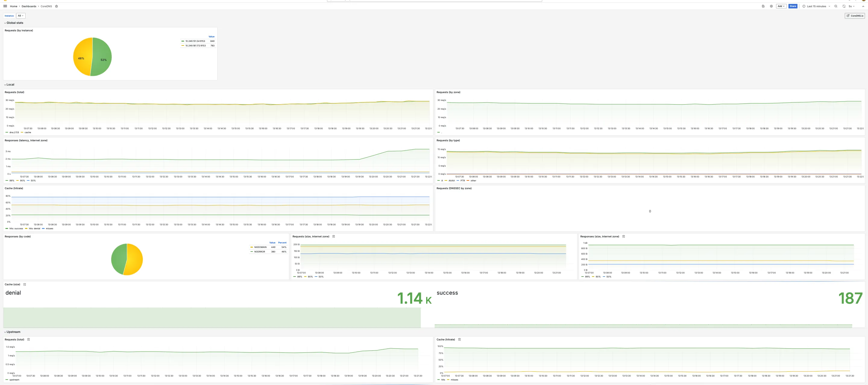
Task: Click icon beside Upstream Requests (total) title
Action: pos(29,340)
